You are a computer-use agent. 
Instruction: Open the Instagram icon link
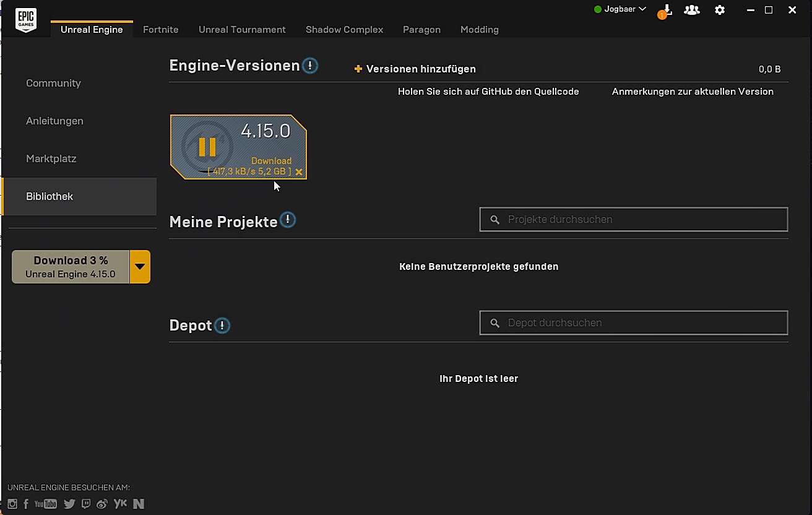[12, 504]
